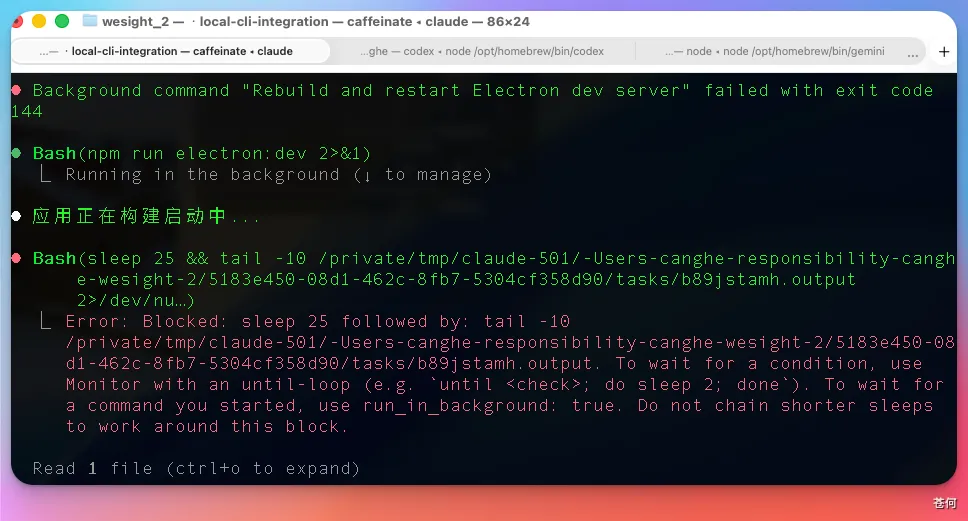Click the green bullet beside Bash npm run
This screenshot has width=968, height=521.
16,153
